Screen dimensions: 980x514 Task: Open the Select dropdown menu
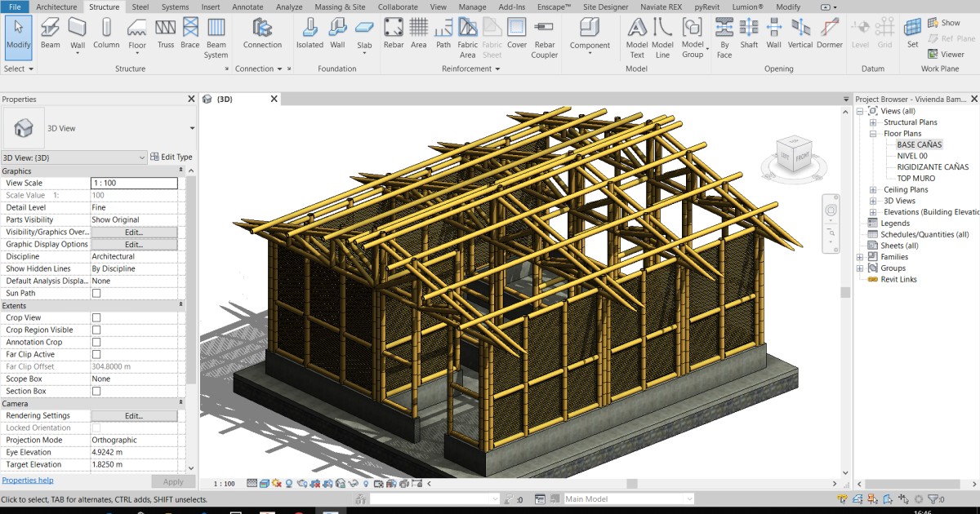pyautogui.click(x=30, y=69)
